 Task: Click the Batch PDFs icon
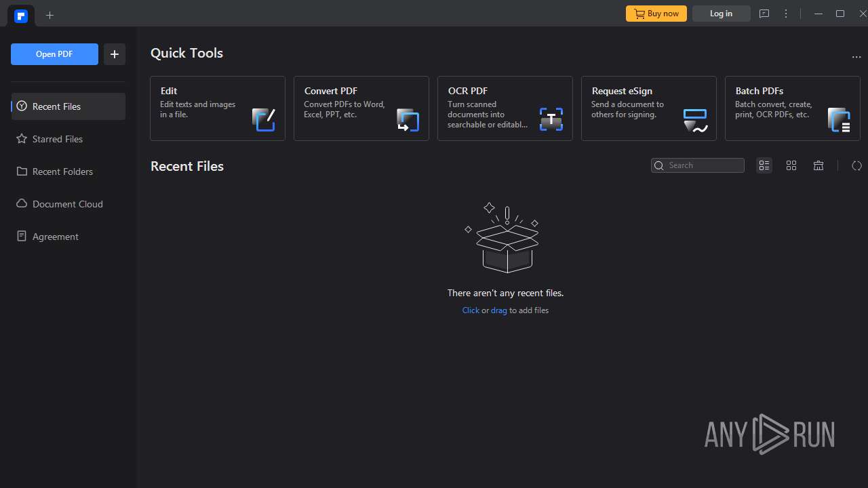pyautogui.click(x=839, y=120)
